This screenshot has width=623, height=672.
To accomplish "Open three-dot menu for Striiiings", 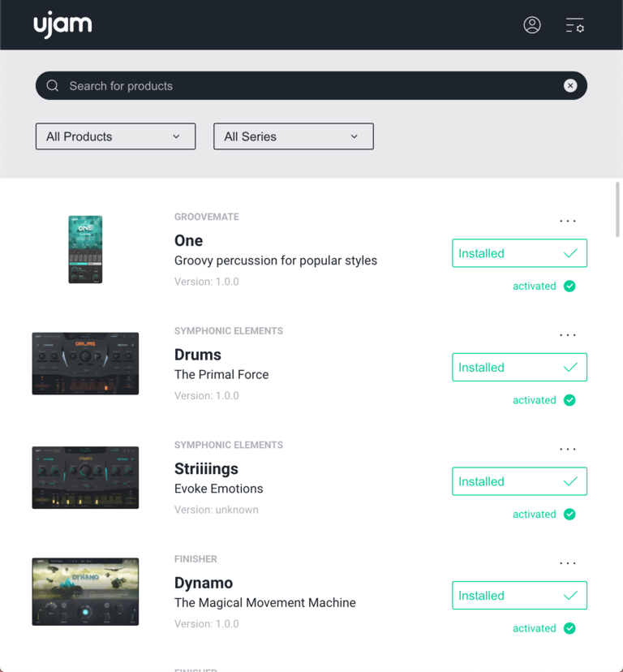I will 568,449.
